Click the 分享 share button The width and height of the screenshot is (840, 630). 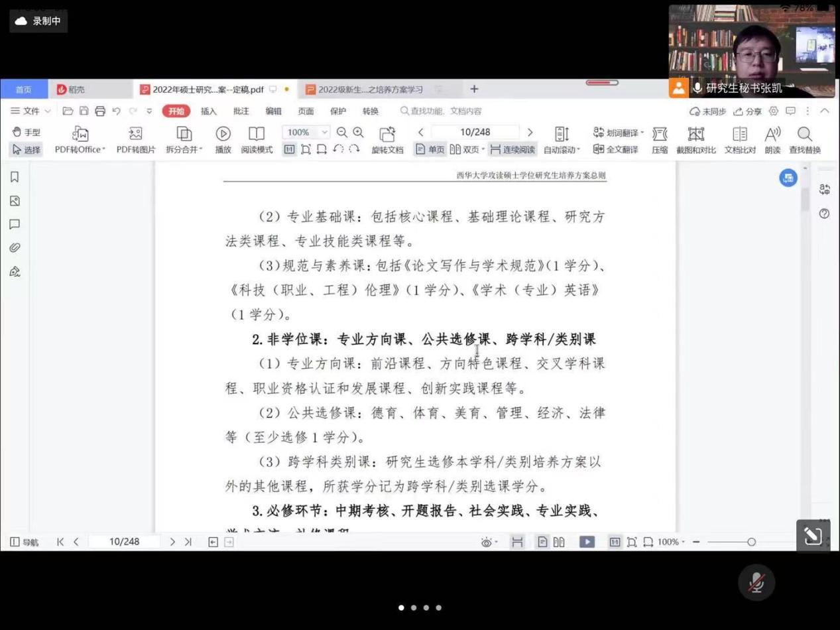[747, 111]
